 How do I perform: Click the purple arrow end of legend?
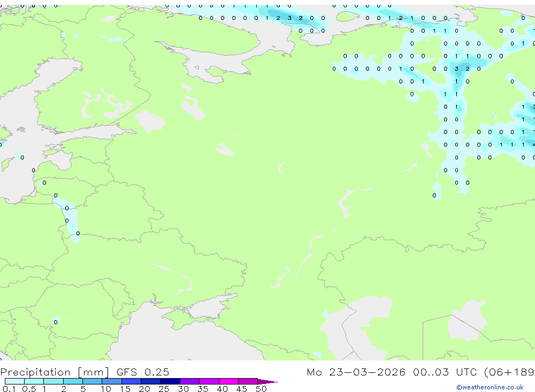tap(267, 382)
